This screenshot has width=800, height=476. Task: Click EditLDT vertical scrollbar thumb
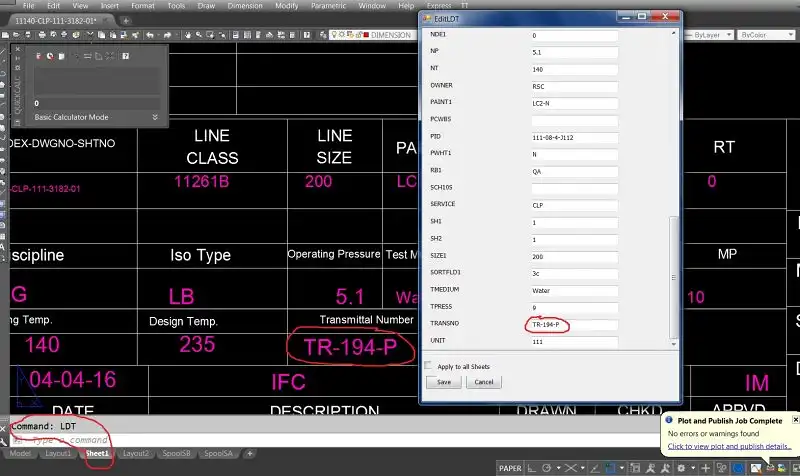[673, 277]
